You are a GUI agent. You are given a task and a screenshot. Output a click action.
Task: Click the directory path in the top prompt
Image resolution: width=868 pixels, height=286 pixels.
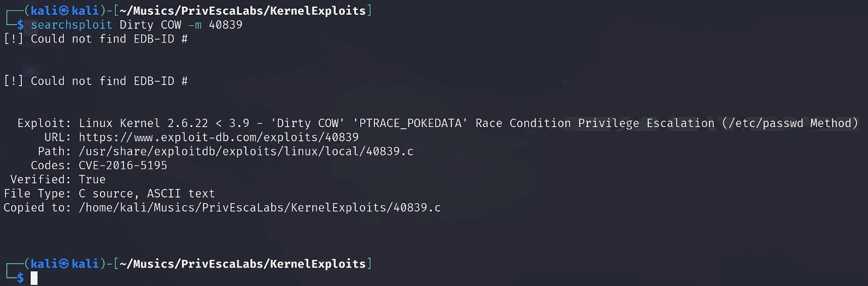point(243,10)
